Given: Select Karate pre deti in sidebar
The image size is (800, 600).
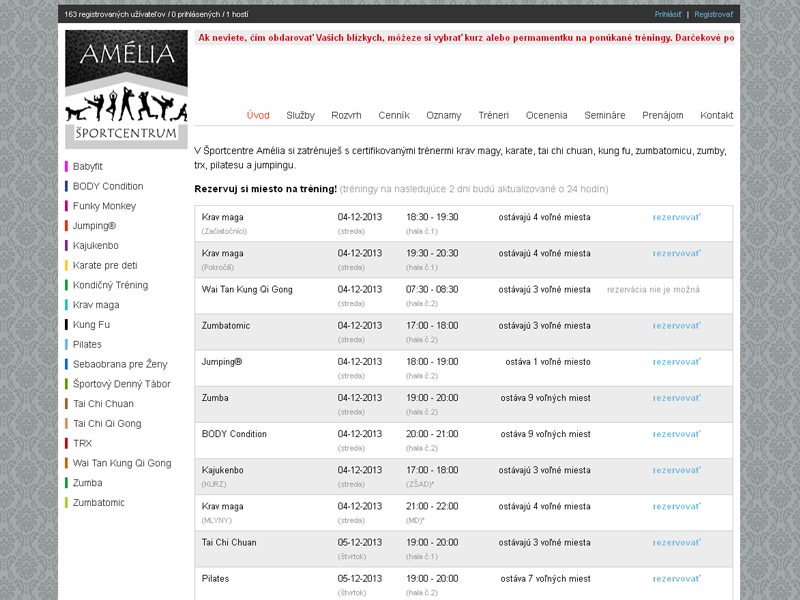Looking at the screenshot, I should pyautogui.click(x=105, y=265).
